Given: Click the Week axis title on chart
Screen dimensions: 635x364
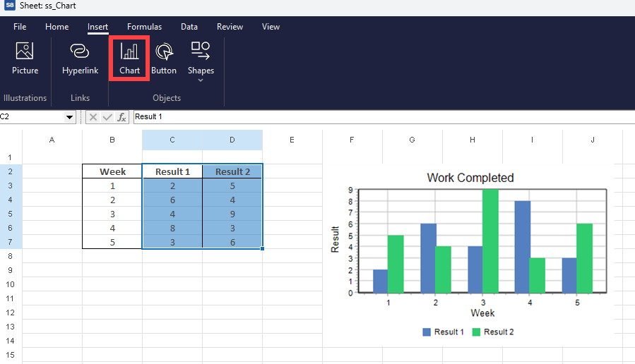Looking at the screenshot, I should [x=482, y=313].
